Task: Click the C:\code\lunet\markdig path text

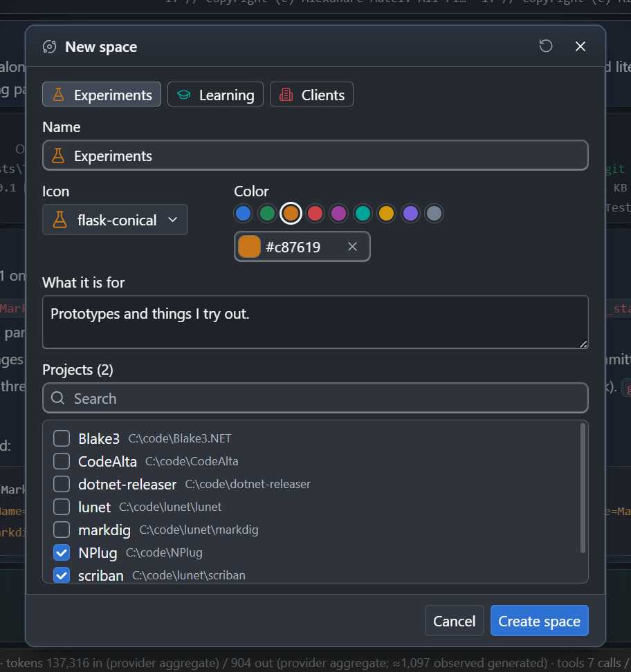Action: click(199, 530)
